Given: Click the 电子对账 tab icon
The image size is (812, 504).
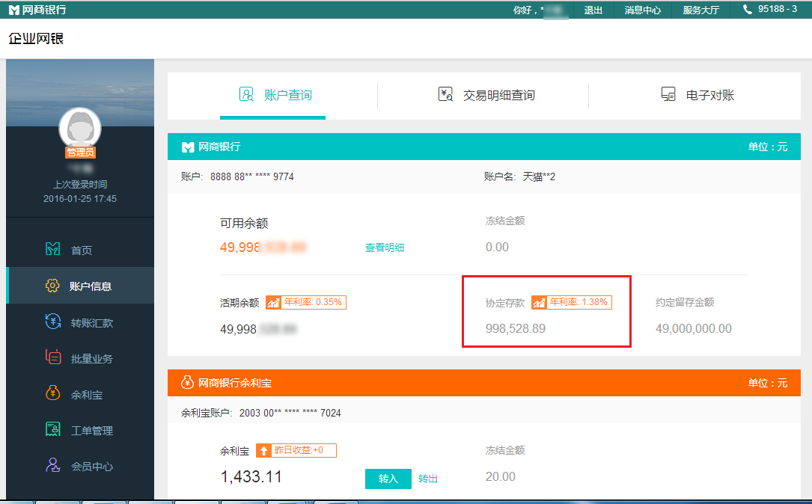Looking at the screenshot, I should [668, 93].
